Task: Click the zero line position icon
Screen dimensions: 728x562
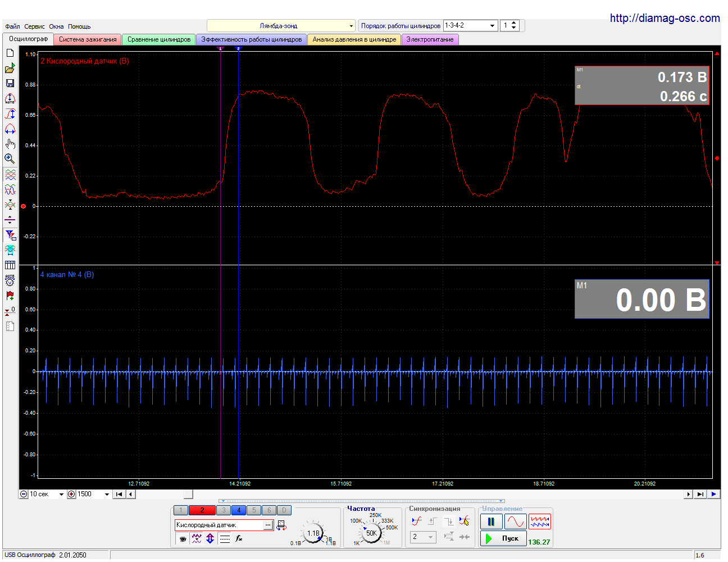Action: (x=10, y=220)
